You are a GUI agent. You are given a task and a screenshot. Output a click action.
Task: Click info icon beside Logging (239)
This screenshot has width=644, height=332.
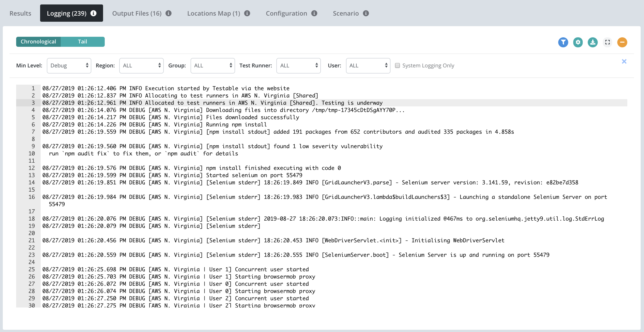(x=94, y=13)
